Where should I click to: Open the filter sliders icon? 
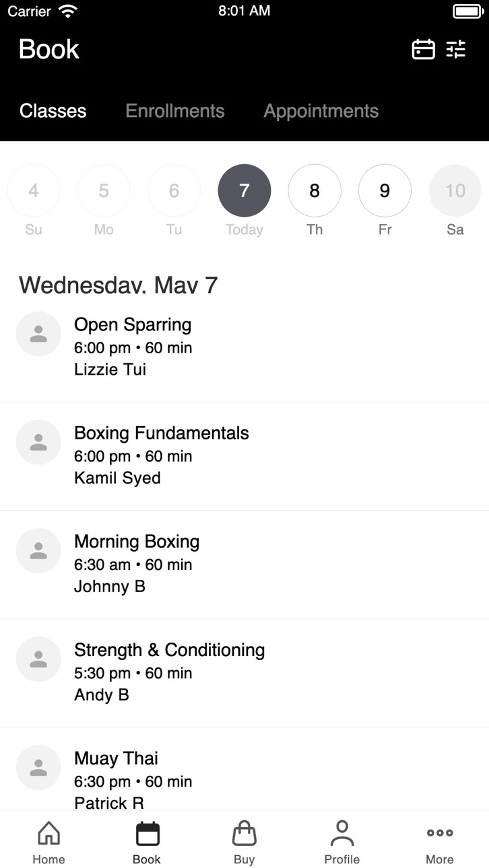coord(456,49)
